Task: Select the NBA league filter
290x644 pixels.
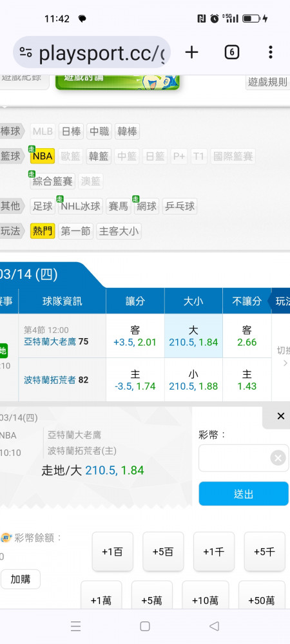Action: (x=43, y=156)
